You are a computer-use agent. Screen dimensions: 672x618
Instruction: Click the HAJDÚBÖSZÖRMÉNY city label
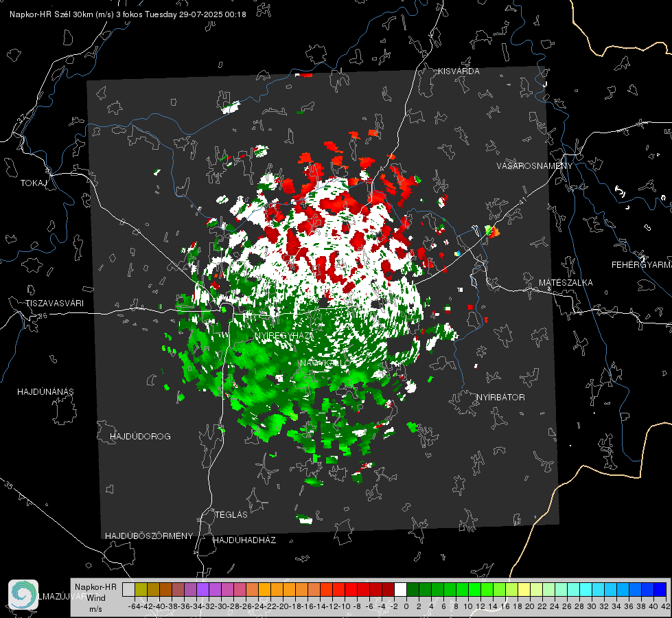[x=149, y=536]
